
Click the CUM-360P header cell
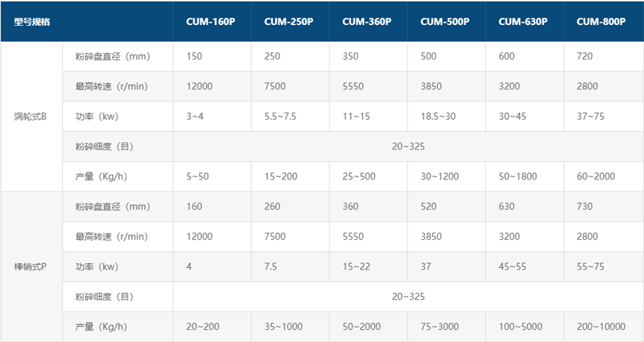click(366, 22)
